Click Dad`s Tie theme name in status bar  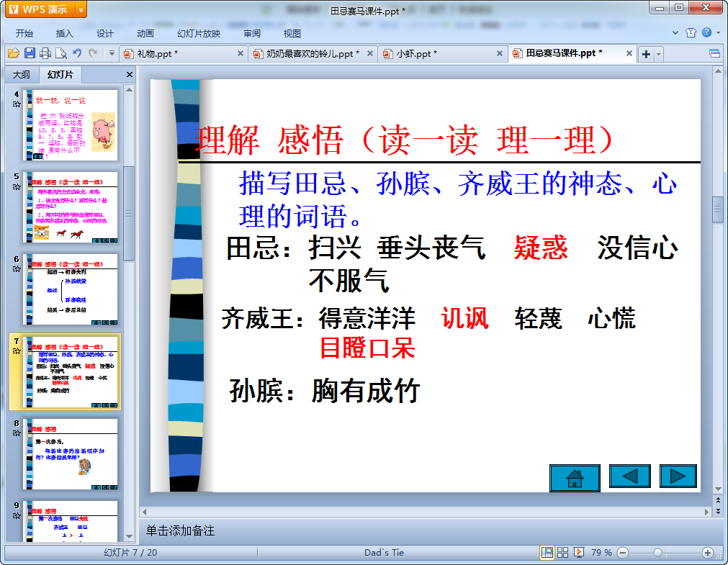(384, 553)
